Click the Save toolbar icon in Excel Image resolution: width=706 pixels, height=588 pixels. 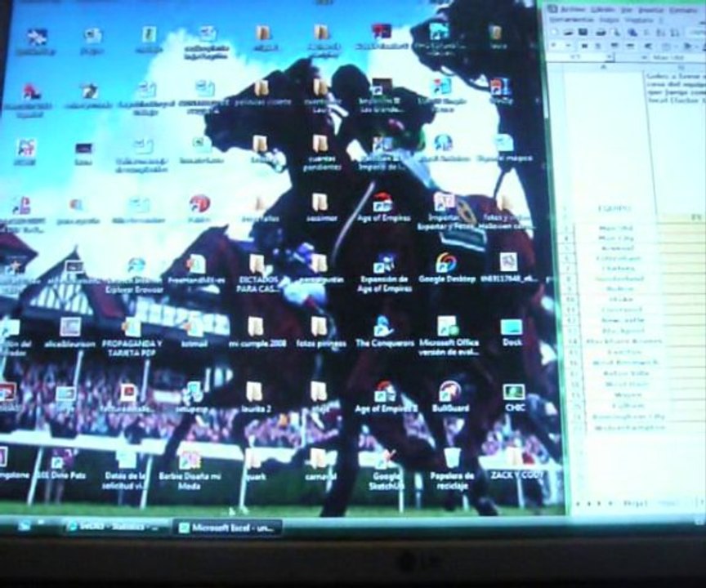583,33
